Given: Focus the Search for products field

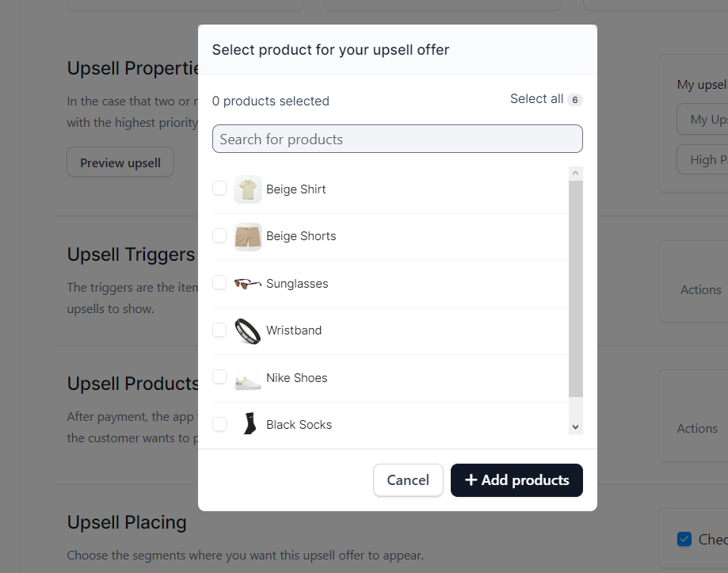Looking at the screenshot, I should (x=398, y=139).
